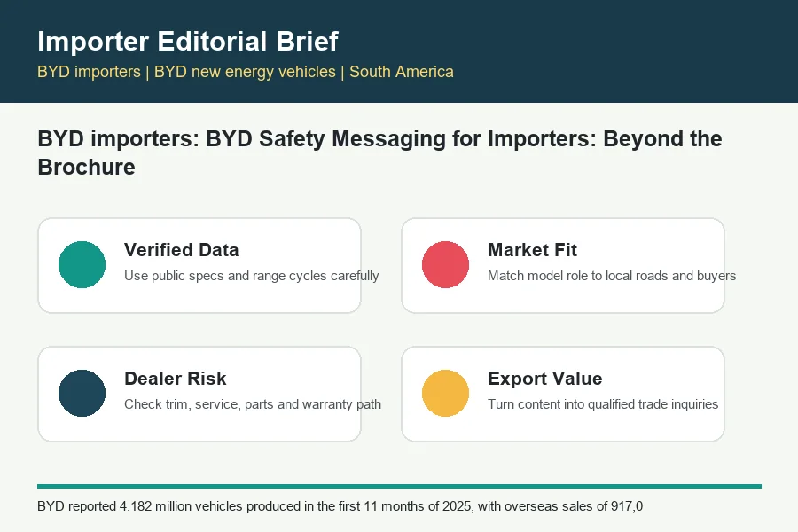Click the 'Beyond the Brochure' main headline
This screenshot has height=532, width=798.
pyautogui.click(x=379, y=153)
